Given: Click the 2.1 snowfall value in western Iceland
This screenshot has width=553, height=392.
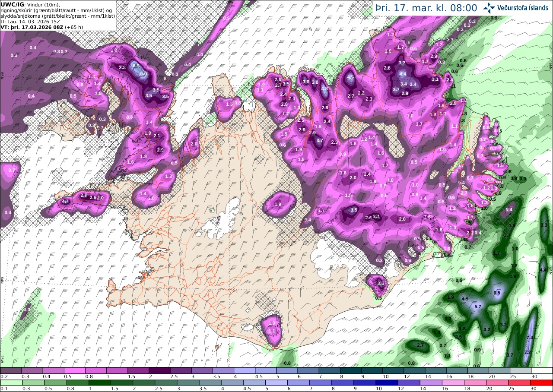Looking at the screenshot, I should click(x=157, y=136).
